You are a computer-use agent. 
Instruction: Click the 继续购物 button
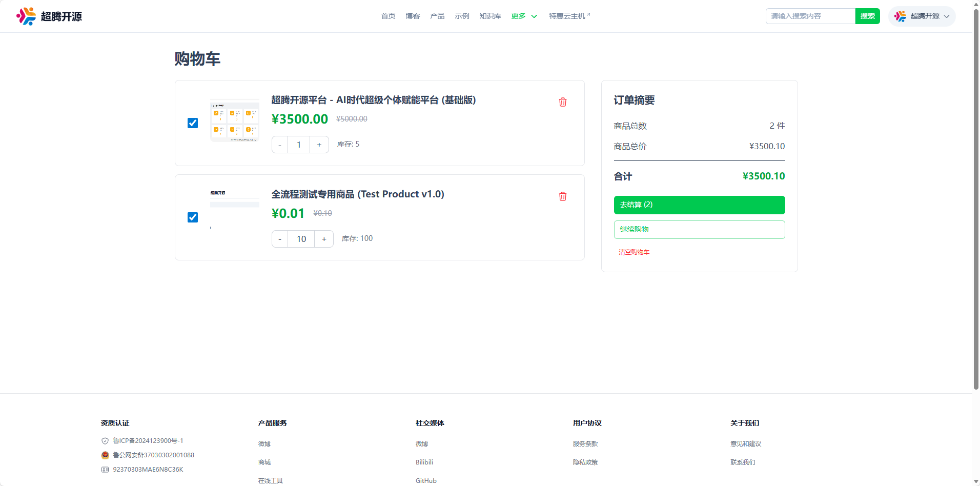pos(699,229)
